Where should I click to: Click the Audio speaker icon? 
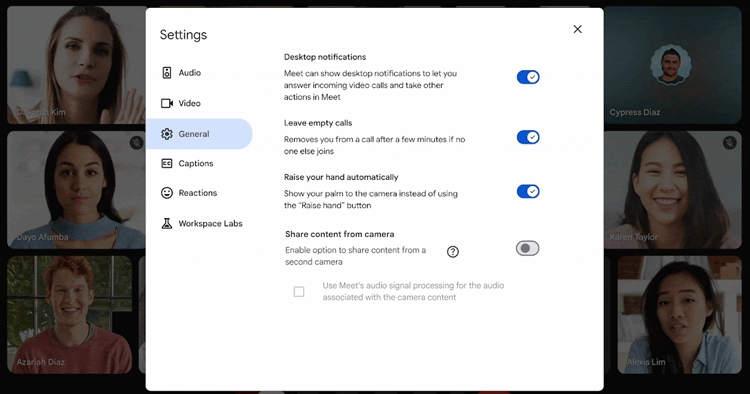coord(166,73)
